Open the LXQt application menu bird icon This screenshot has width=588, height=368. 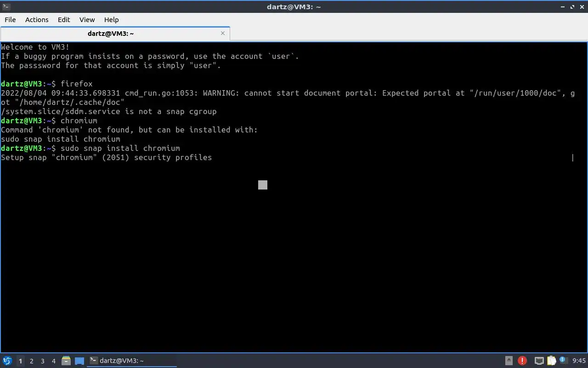[7, 361]
